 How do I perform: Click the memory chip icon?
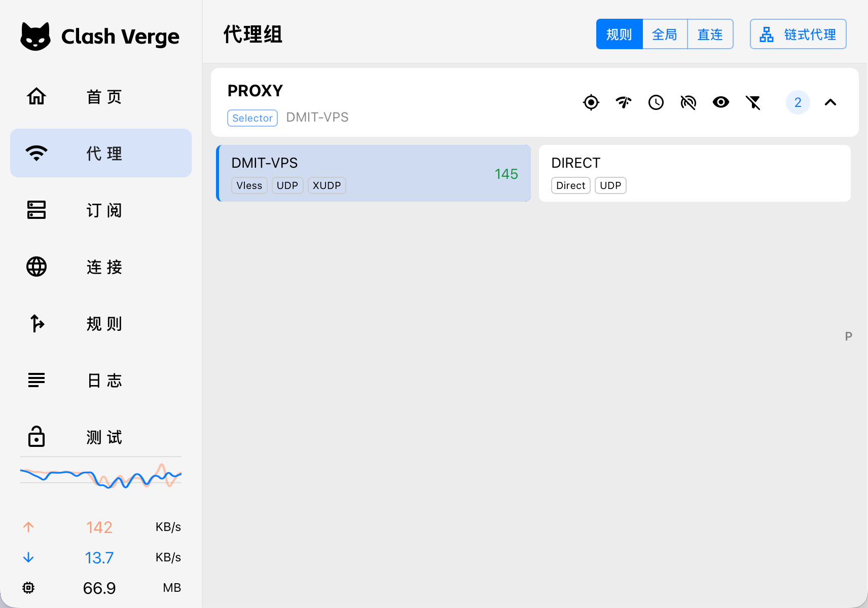(x=28, y=588)
